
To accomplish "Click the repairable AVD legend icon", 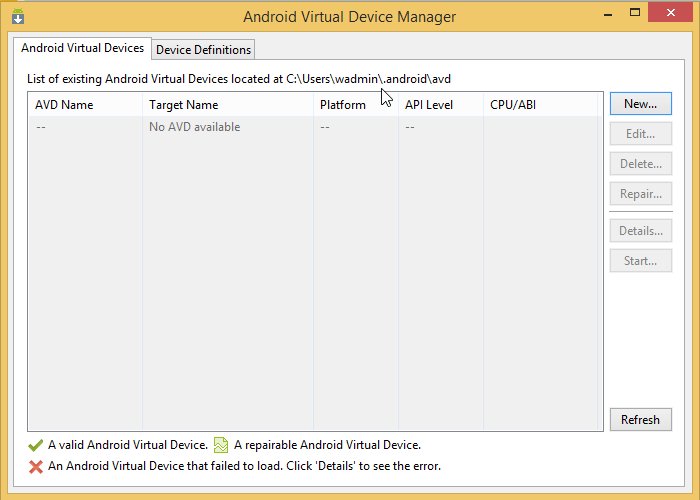I will (x=221, y=445).
